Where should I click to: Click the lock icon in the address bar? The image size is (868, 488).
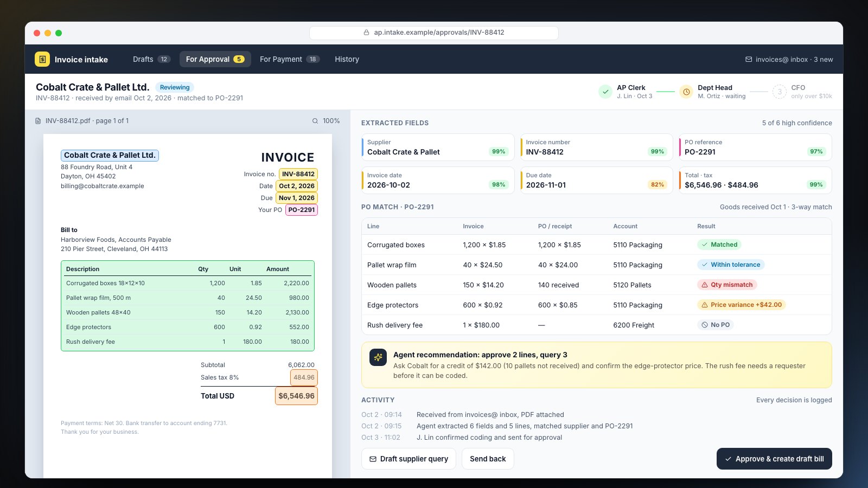click(x=367, y=33)
